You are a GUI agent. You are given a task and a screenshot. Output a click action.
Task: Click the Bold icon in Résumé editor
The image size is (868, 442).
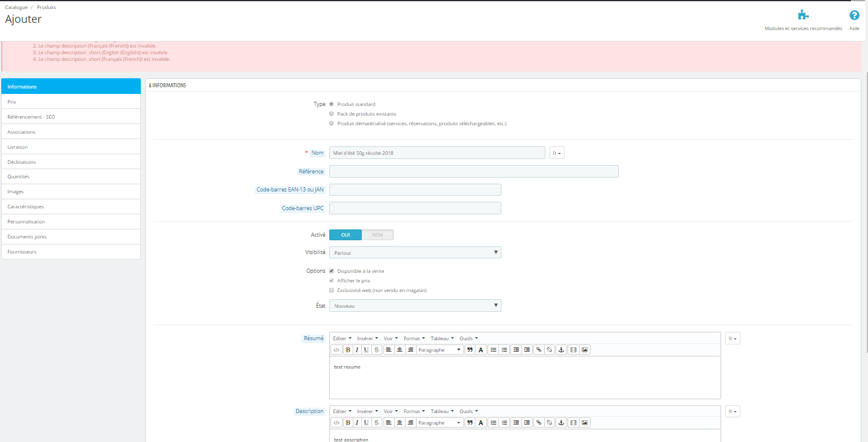(348, 350)
